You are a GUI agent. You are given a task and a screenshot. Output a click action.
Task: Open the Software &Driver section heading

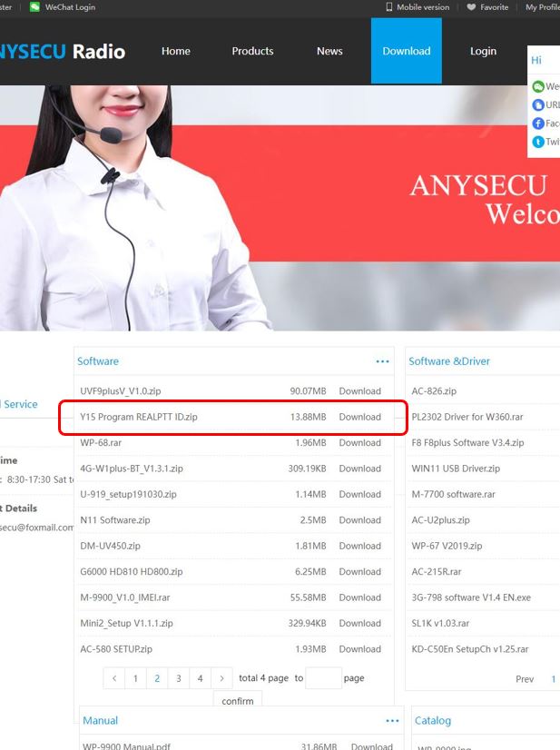point(449,361)
